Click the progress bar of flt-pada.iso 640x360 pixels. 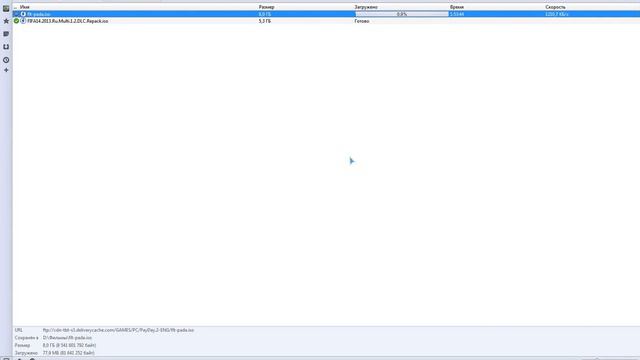pos(402,14)
